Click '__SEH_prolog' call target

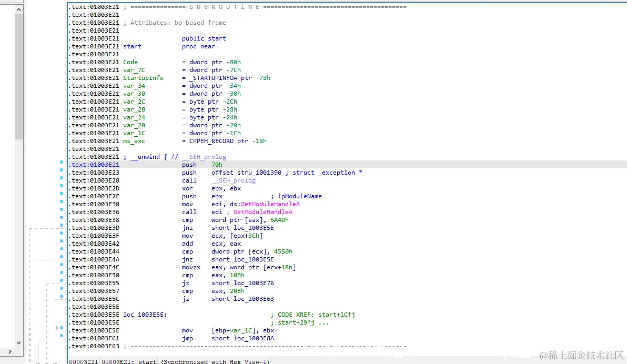coord(234,180)
